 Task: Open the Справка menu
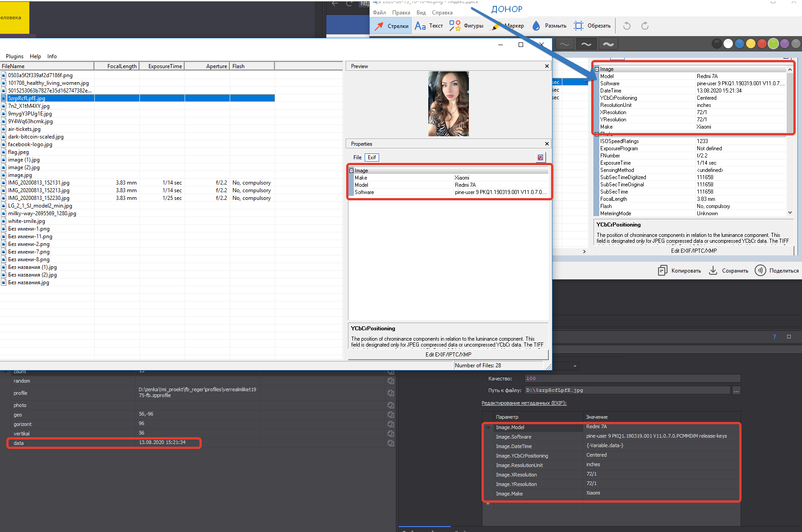442,13
